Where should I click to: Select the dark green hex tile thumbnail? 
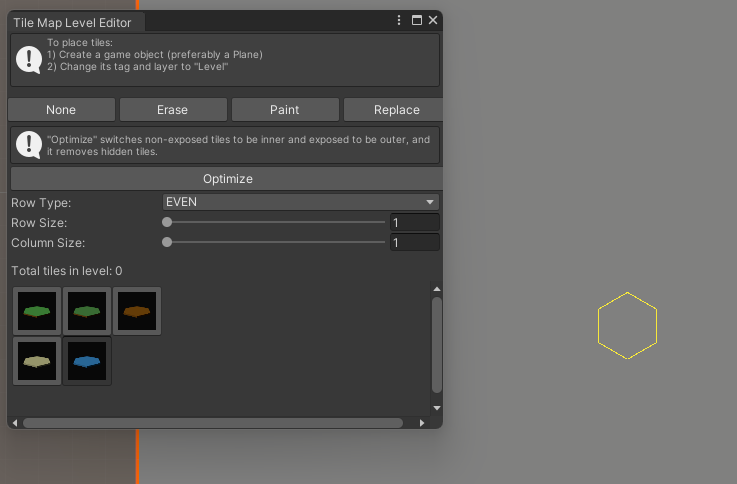87,311
